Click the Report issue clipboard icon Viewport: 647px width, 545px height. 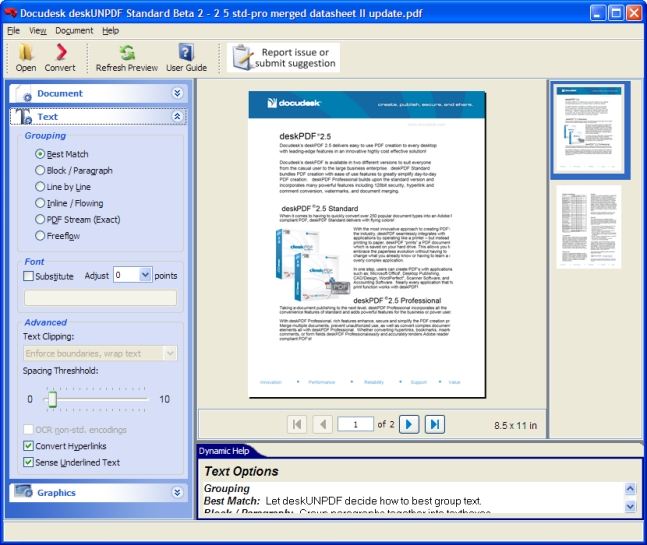[242, 57]
